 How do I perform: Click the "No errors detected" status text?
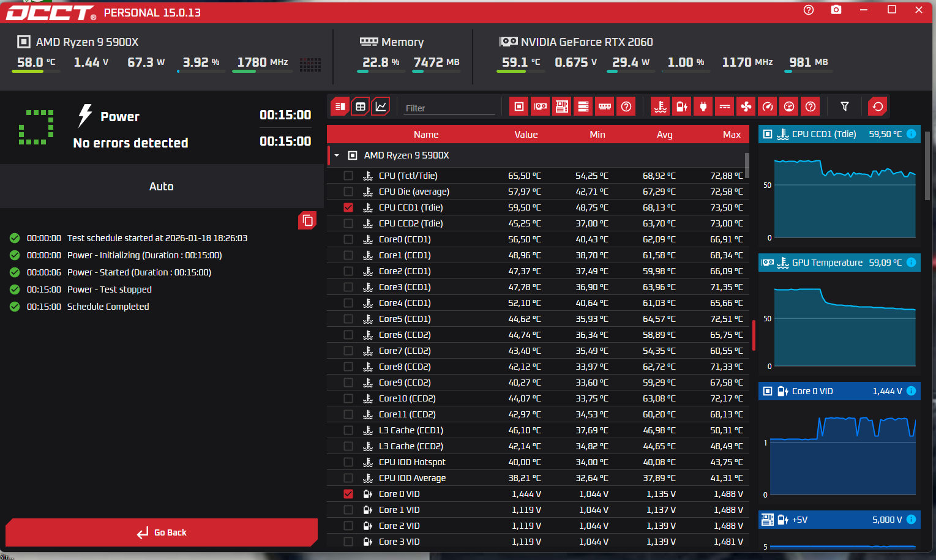pos(130,143)
